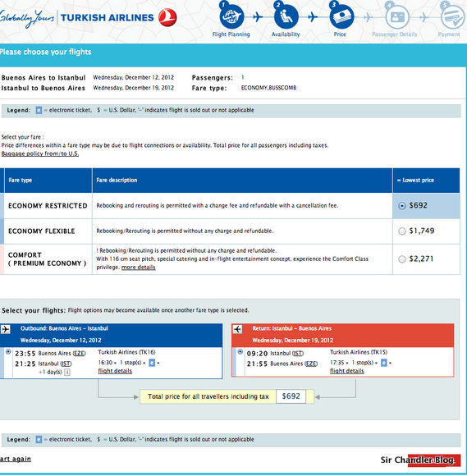Click the Payment step icon
Viewport: 467px width, 476px height.
pos(452,16)
